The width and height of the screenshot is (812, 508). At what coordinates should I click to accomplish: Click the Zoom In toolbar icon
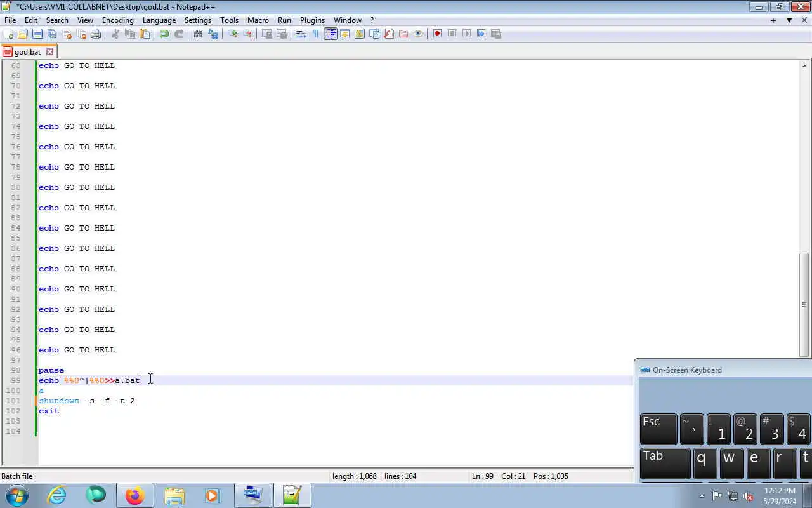233,34
